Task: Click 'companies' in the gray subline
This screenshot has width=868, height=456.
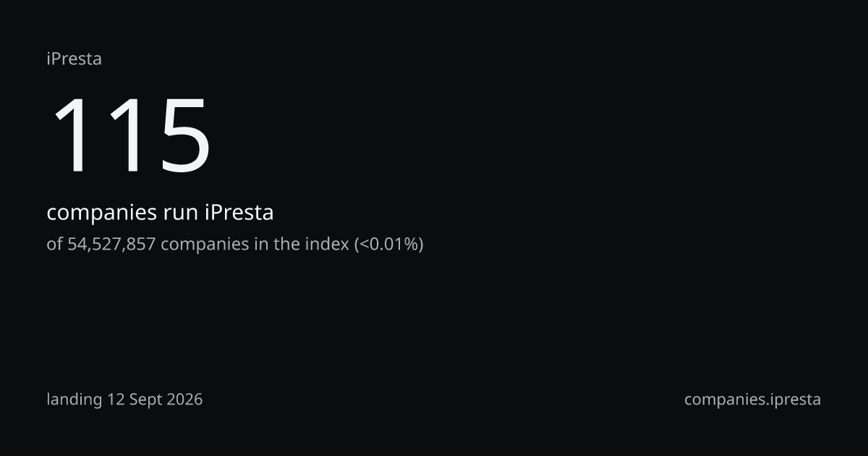Action: [x=204, y=245]
